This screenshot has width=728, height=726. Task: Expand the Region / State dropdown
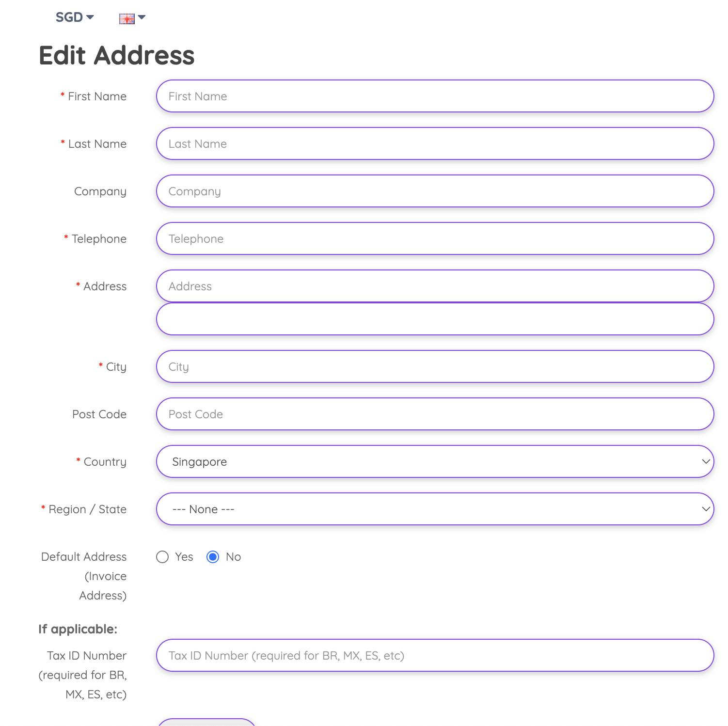point(434,509)
